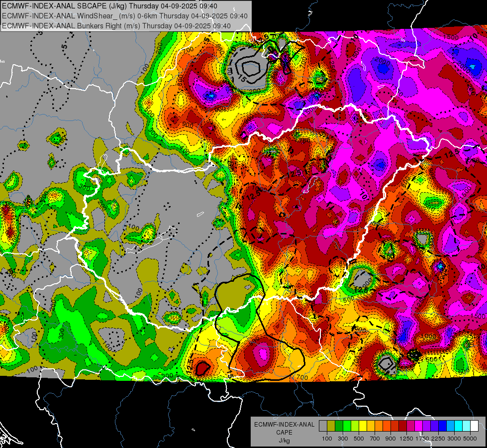This screenshot has height=448, width=487.
Task: Click the dark red legend swatch before 1250
Action: pyautogui.click(x=403, y=426)
